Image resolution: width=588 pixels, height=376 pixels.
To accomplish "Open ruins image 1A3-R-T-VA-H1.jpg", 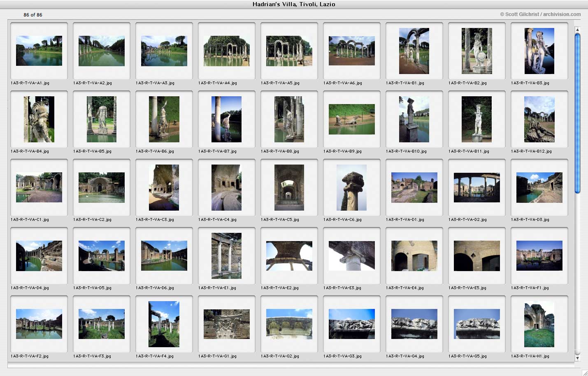I will (x=539, y=324).
